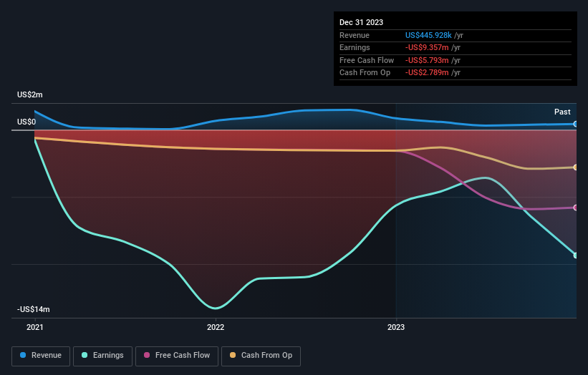Click the US$2m y-axis label
Image resolution: width=588 pixels, height=375 pixels.
(x=30, y=94)
